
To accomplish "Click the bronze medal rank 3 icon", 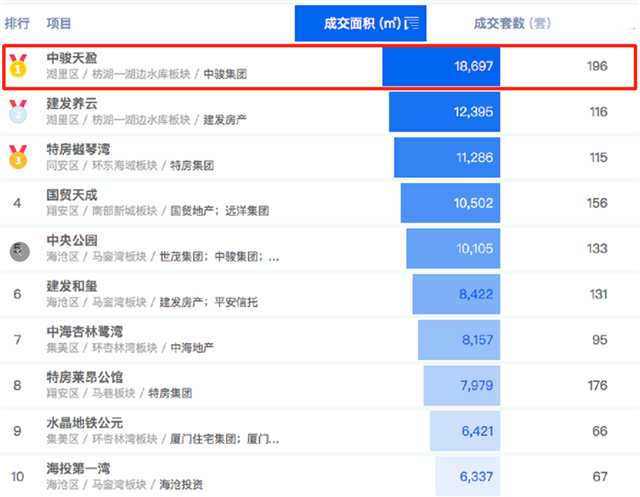I will (x=18, y=157).
